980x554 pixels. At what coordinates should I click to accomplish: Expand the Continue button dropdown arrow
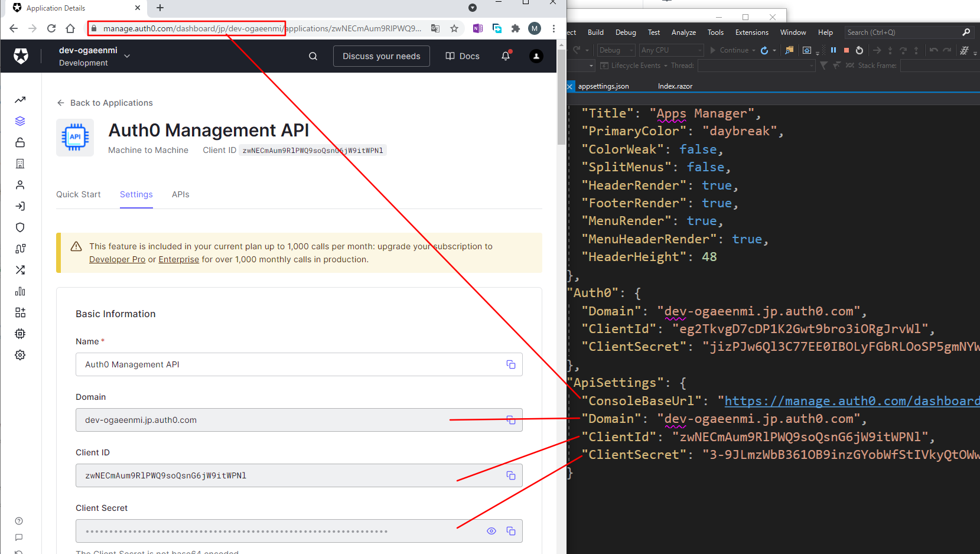pyautogui.click(x=754, y=50)
